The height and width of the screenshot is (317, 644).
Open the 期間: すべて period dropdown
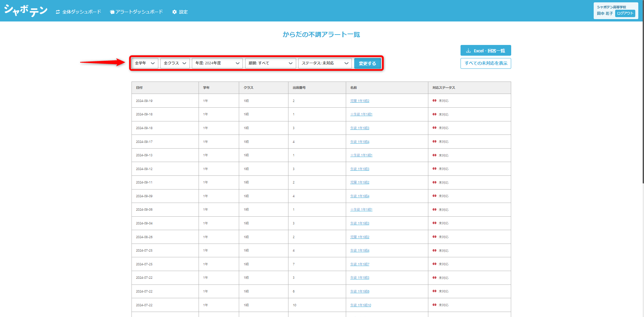(x=271, y=63)
